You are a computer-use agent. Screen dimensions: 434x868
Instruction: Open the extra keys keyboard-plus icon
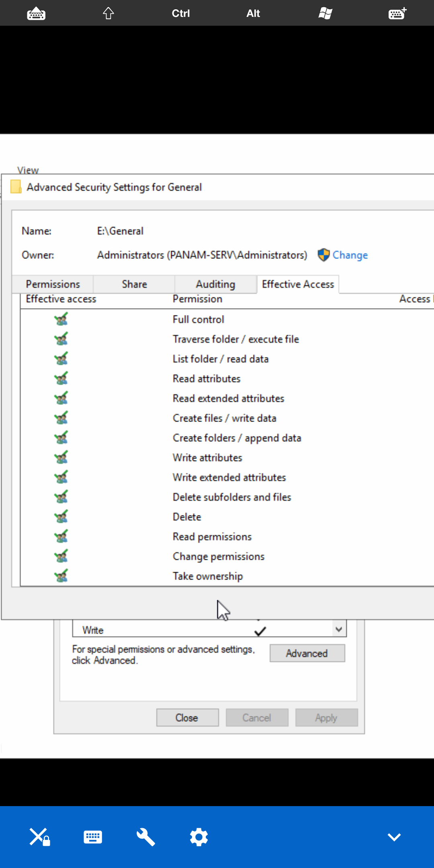pyautogui.click(x=397, y=13)
